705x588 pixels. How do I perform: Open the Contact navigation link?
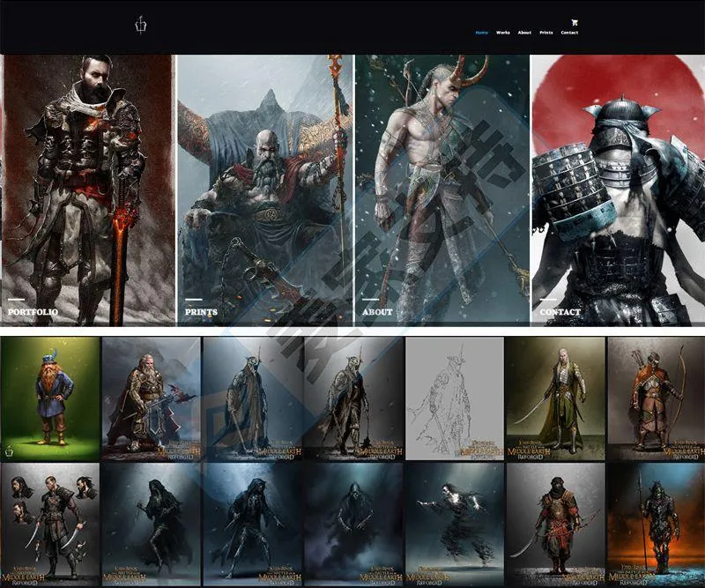[x=569, y=33]
